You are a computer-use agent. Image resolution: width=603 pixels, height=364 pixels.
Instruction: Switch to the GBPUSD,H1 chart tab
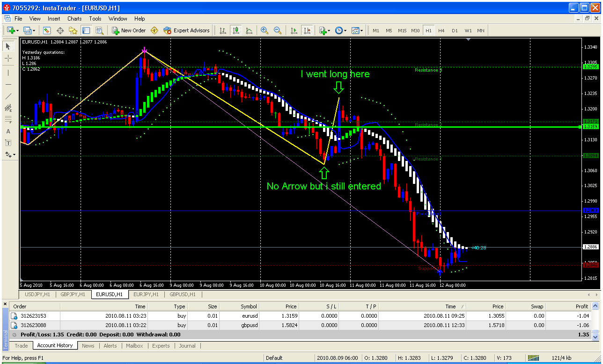click(183, 294)
